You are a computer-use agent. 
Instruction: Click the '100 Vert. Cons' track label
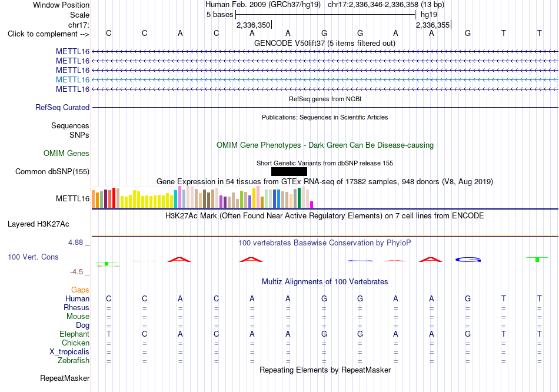33,257
